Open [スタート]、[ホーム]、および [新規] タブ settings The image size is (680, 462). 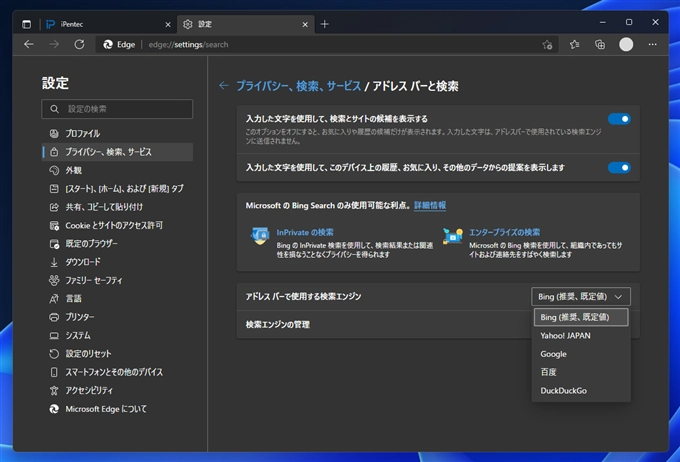coord(117,189)
